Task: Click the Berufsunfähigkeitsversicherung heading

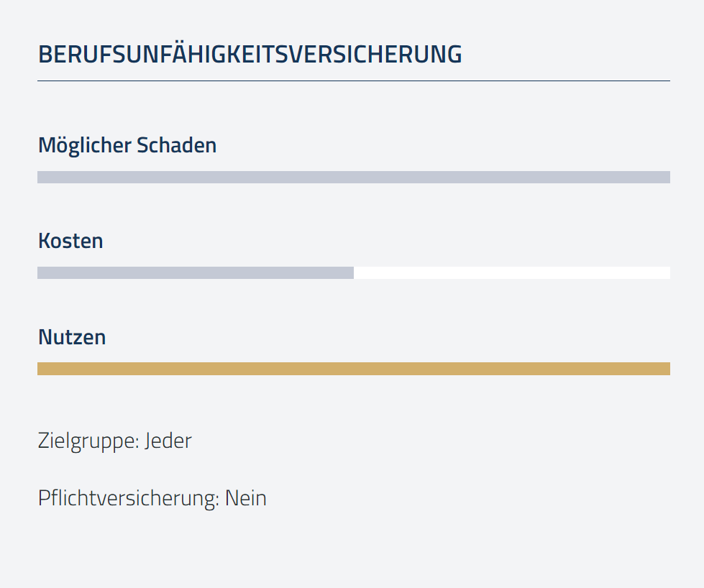Action: (x=250, y=54)
